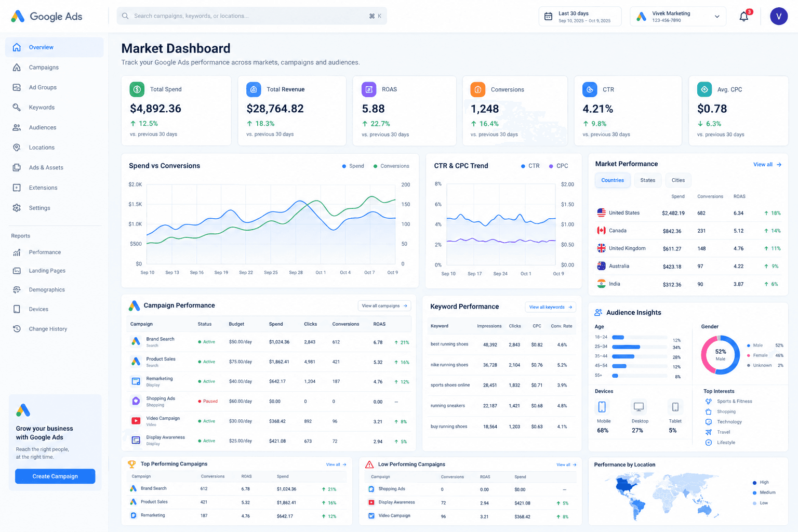The image size is (798, 532).
Task: Toggle the Spend series in the chart legend
Action: 353,166
